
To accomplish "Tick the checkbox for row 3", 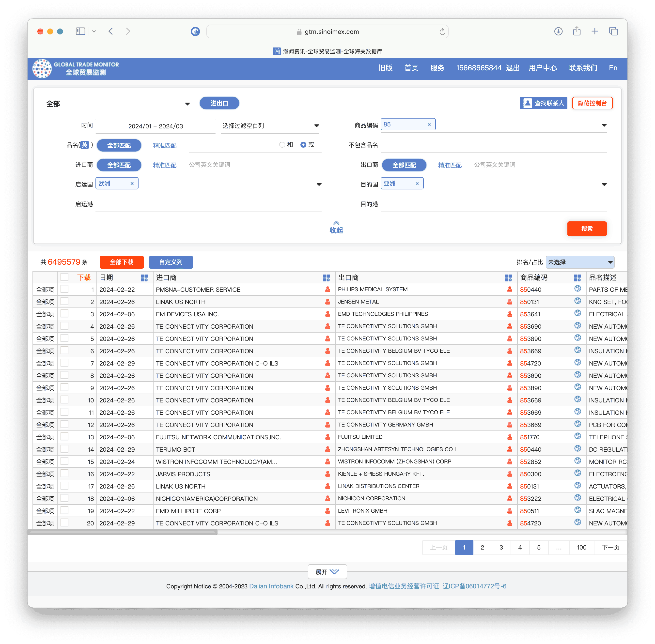I will (x=64, y=314).
